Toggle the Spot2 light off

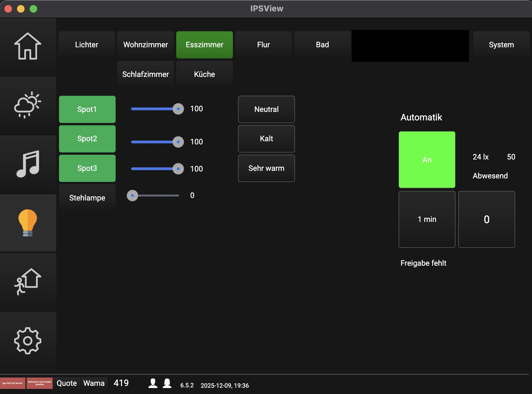pos(87,139)
